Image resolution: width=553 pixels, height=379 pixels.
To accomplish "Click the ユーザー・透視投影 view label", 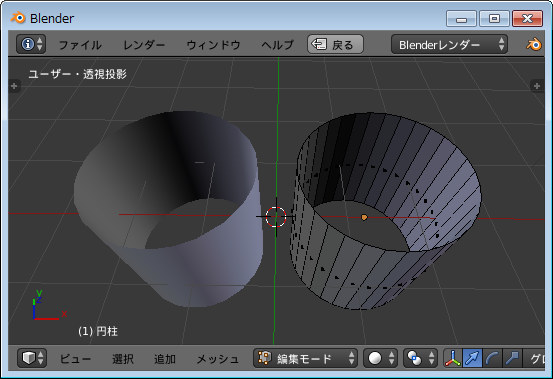I will coord(78,74).
